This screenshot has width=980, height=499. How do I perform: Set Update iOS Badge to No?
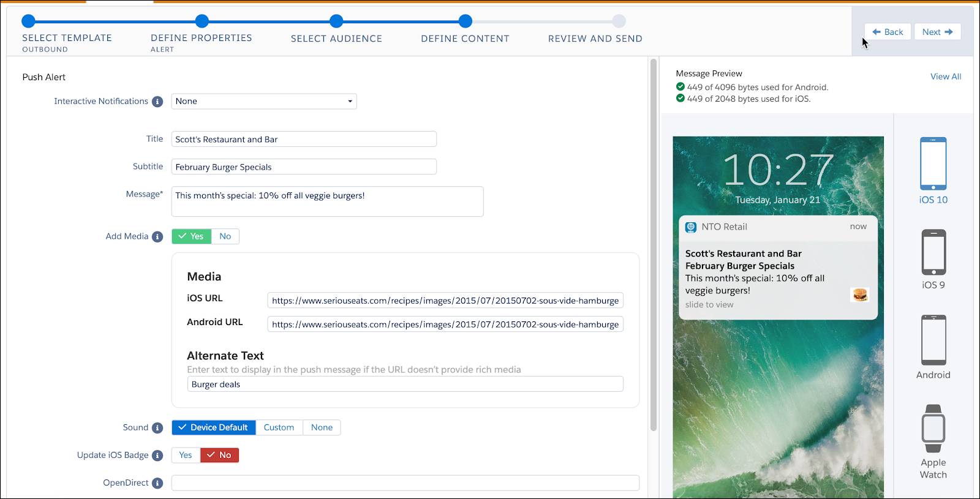click(219, 455)
